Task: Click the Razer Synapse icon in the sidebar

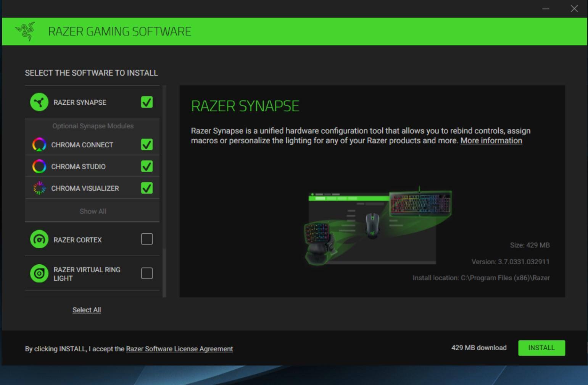Action: point(39,102)
